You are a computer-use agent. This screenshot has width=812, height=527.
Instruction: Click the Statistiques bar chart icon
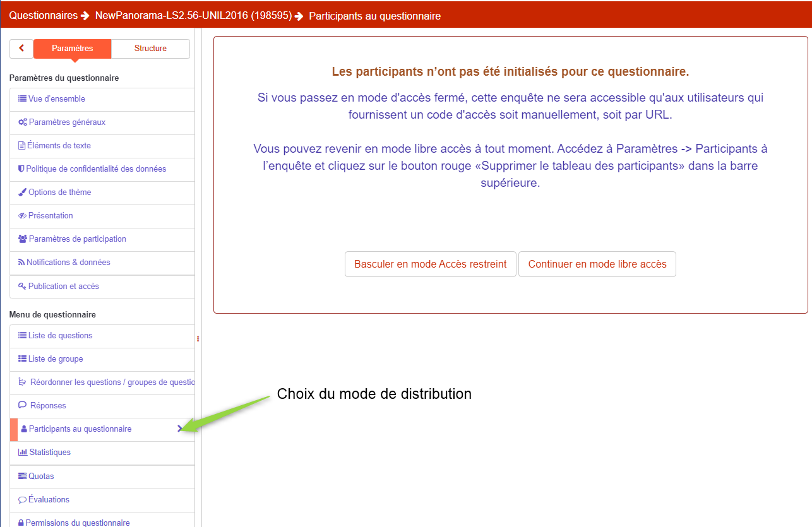coord(23,453)
